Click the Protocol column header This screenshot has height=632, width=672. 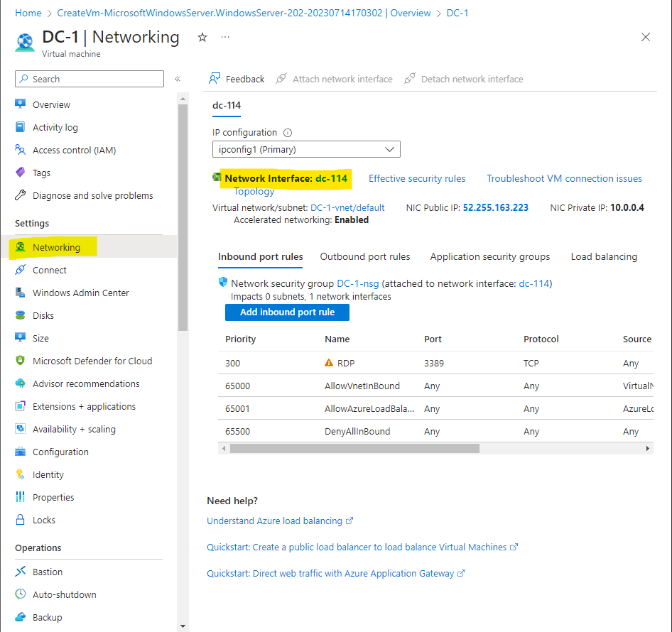pyautogui.click(x=541, y=339)
